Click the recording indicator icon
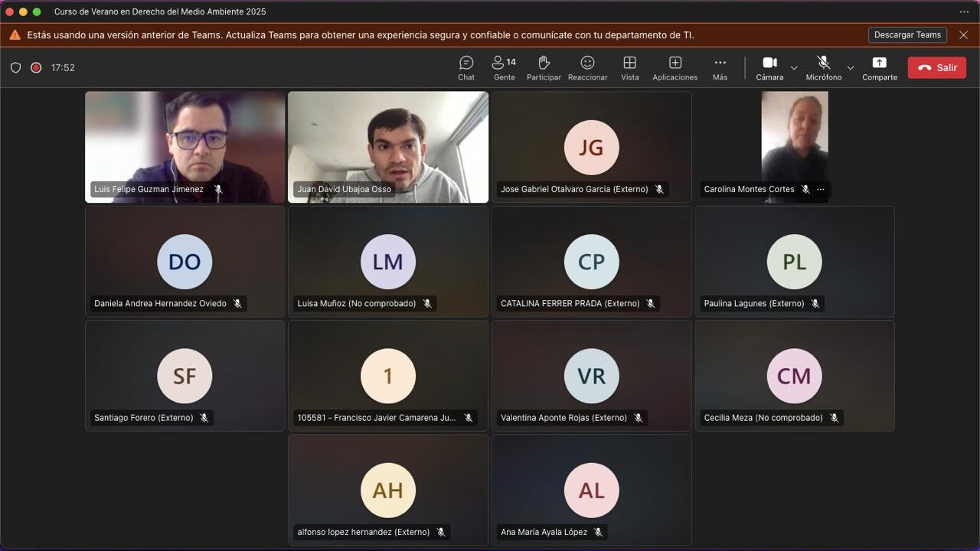980x551 pixels. 36,67
